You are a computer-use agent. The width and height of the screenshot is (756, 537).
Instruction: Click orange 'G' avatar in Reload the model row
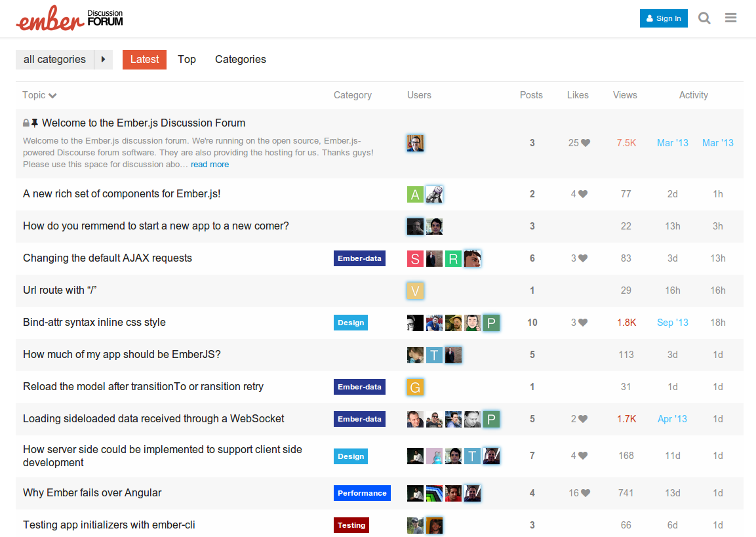(x=415, y=387)
